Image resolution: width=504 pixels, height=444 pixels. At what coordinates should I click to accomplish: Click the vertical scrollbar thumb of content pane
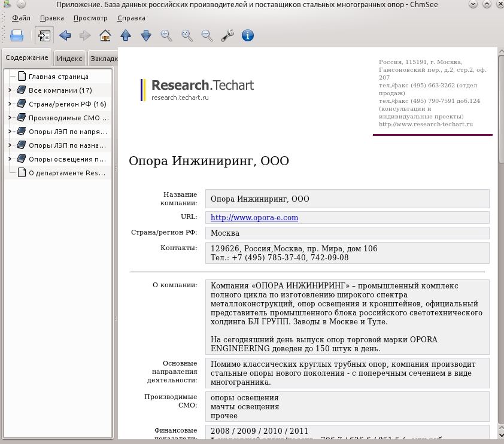(x=501, y=110)
